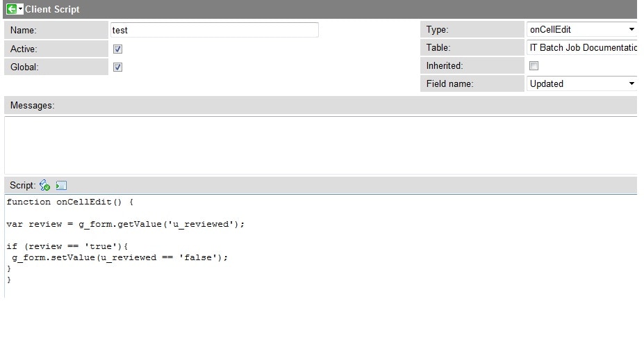644x361 pixels.
Task: Enable the Inherited checkbox
Action: [534, 66]
